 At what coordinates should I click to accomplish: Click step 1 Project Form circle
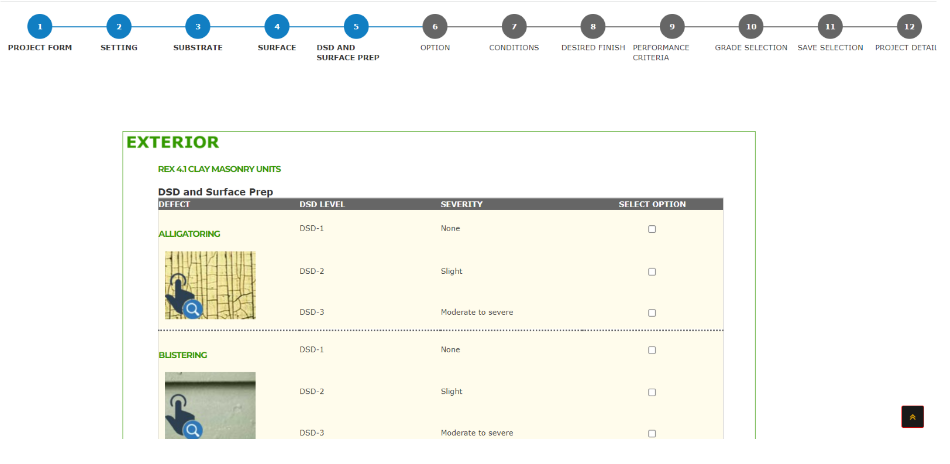click(x=39, y=26)
